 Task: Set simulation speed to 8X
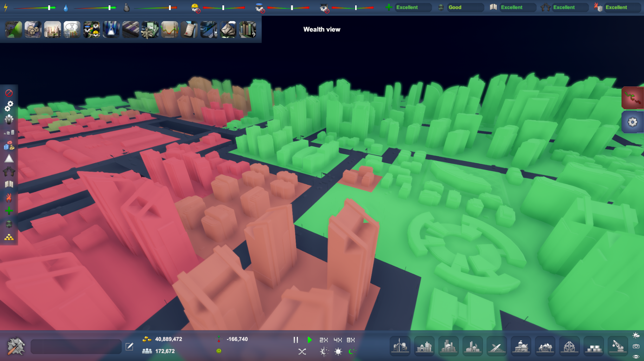pyautogui.click(x=351, y=340)
